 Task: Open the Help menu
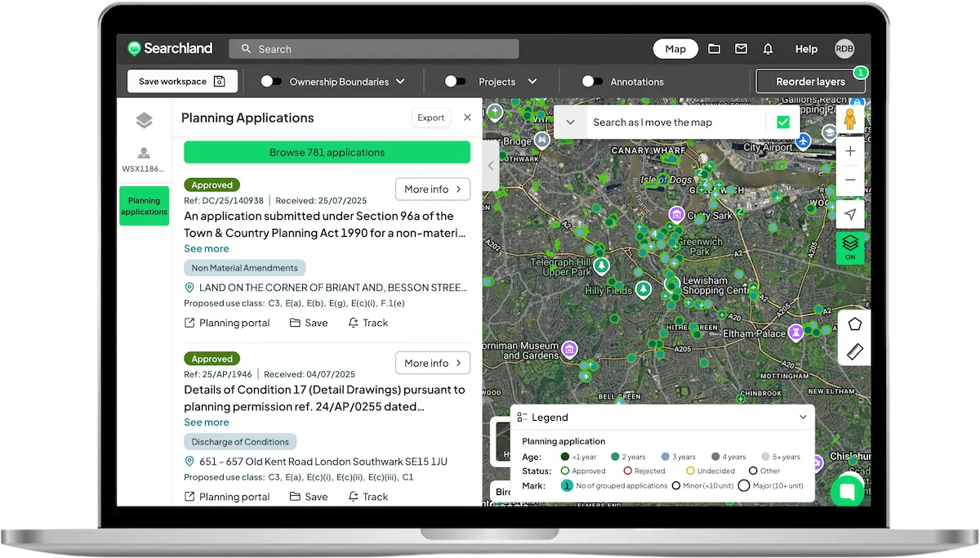click(806, 49)
